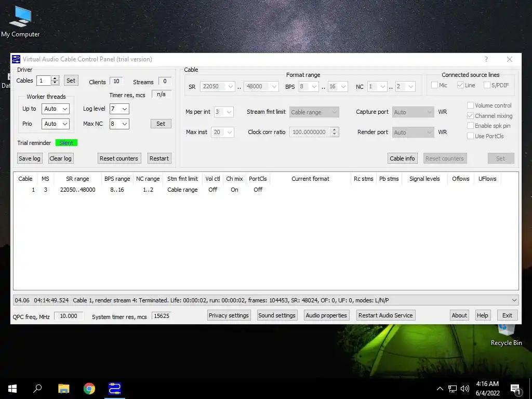The image size is (532, 399).
Task: Toggle the Mic source line checkbox
Action: point(434,85)
